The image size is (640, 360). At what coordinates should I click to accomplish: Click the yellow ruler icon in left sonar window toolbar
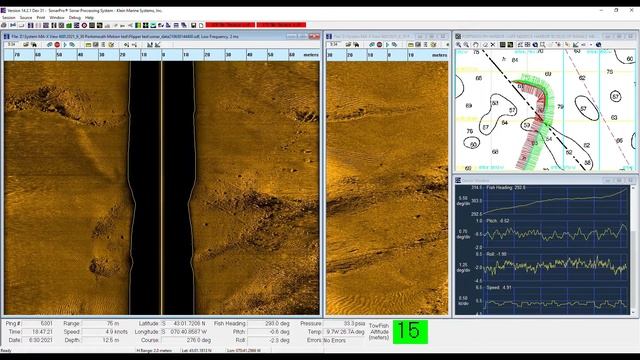point(88,44)
